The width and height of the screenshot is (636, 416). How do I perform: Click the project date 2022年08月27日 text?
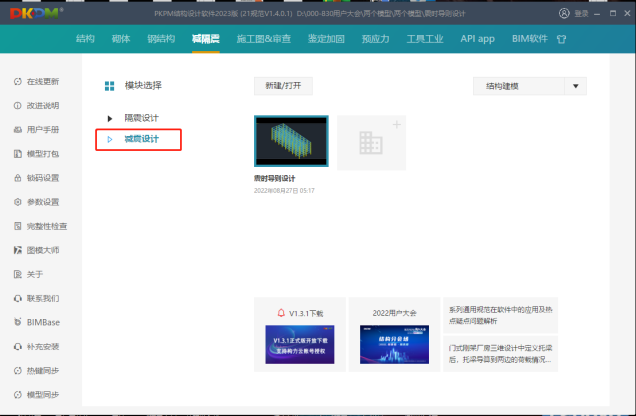(x=284, y=191)
